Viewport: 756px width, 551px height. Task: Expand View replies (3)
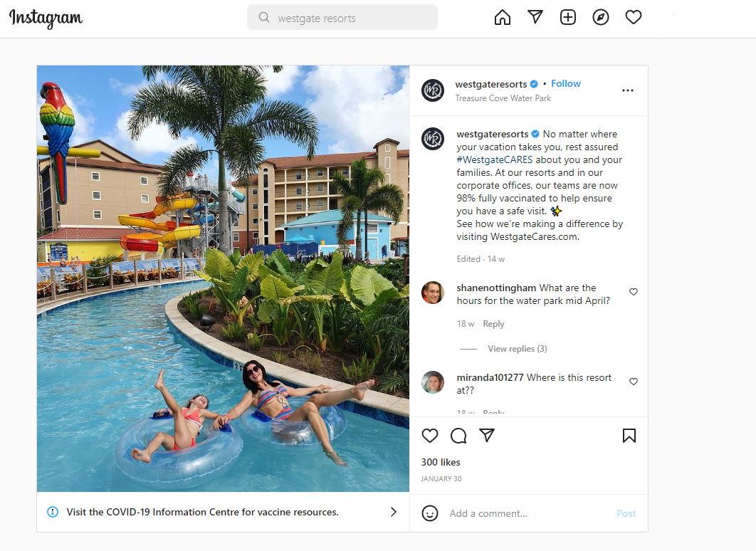[x=518, y=349]
